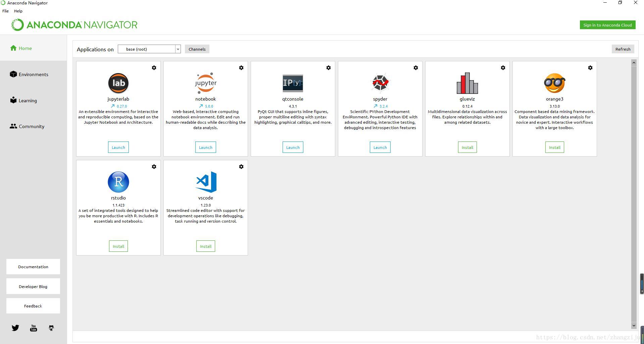
Task: Open the Learning tab
Action: tap(34, 100)
